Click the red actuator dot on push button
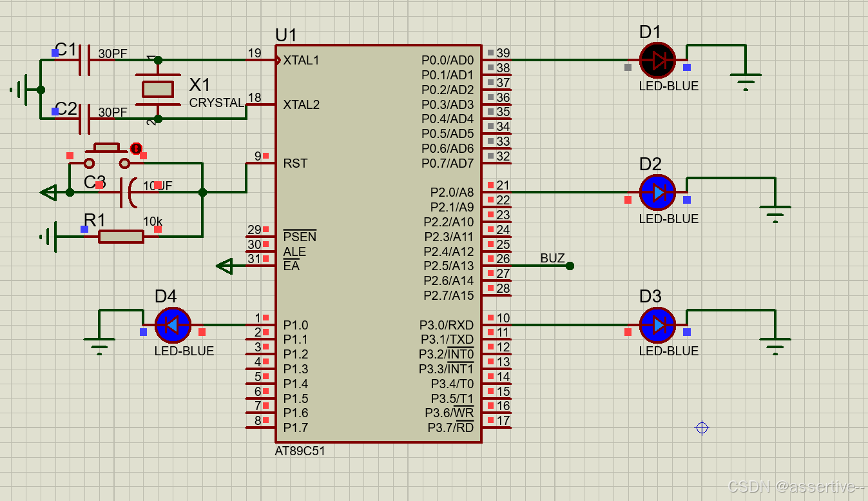This screenshot has height=501, width=868. pos(136,148)
